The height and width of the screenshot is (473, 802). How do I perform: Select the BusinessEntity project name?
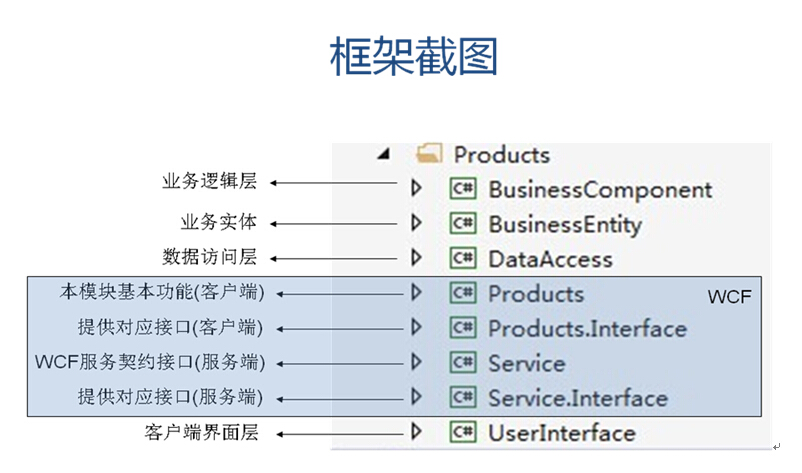coord(565,224)
